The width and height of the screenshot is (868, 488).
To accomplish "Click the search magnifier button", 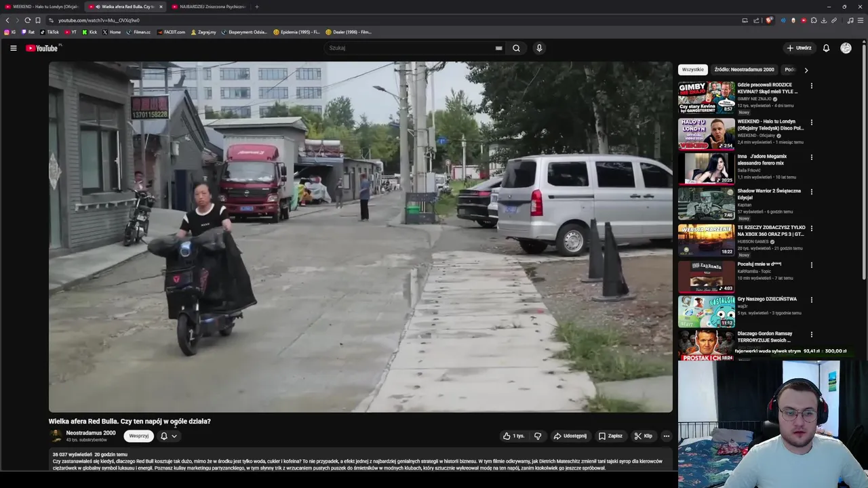I will coord(516,48).
